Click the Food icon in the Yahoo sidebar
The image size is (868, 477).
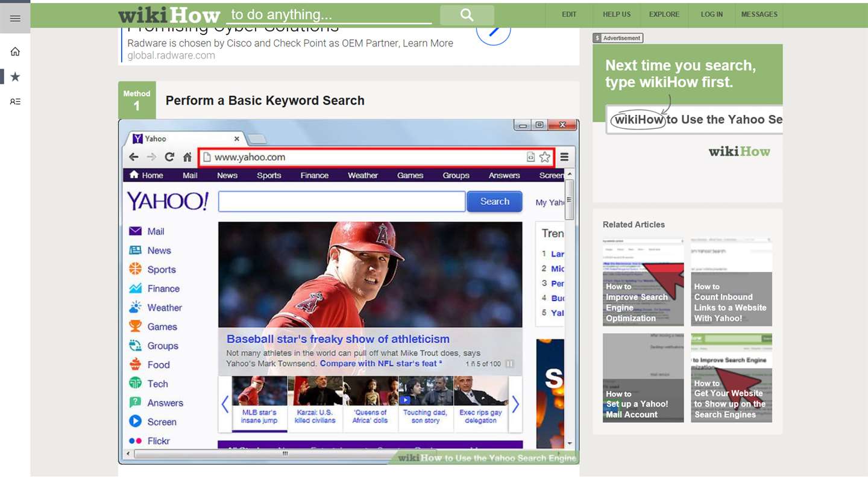click(x=136, y=364)
